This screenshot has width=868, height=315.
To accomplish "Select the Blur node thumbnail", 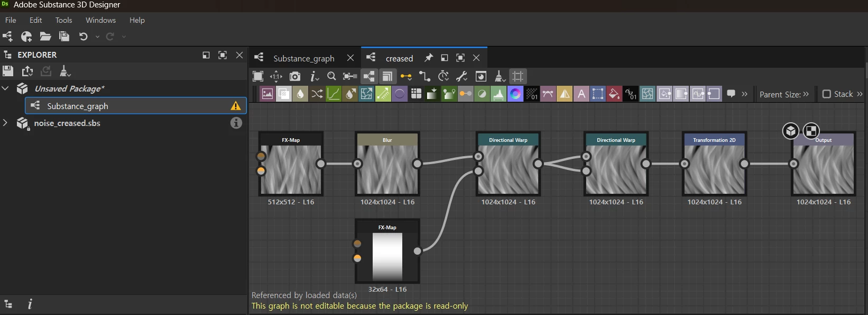I will point(387,170).
